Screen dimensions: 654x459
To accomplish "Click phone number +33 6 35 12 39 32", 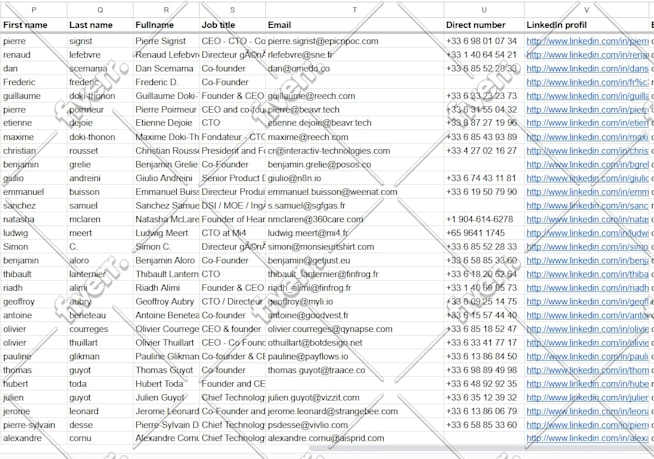I will 481,398.
